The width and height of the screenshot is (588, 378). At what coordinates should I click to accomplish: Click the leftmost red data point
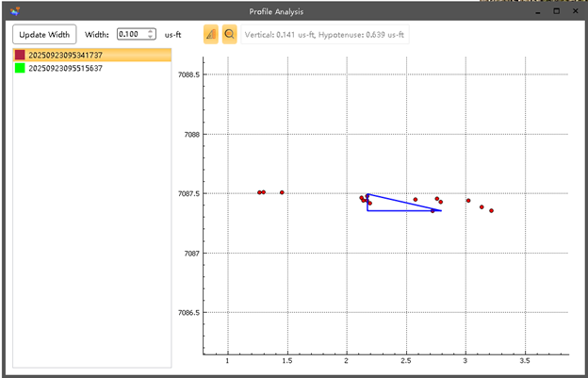pyautogui.click(x=259, y=192)
